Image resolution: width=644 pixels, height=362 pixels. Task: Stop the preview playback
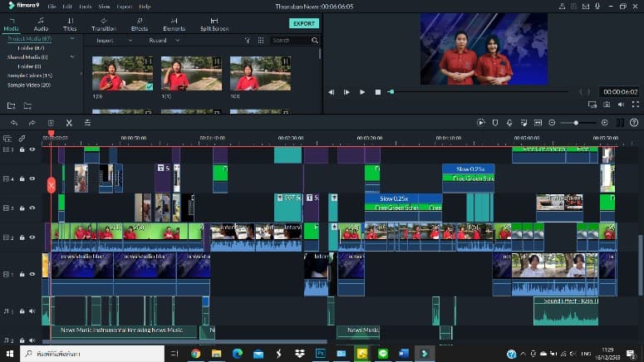click(x=378, y=92)
